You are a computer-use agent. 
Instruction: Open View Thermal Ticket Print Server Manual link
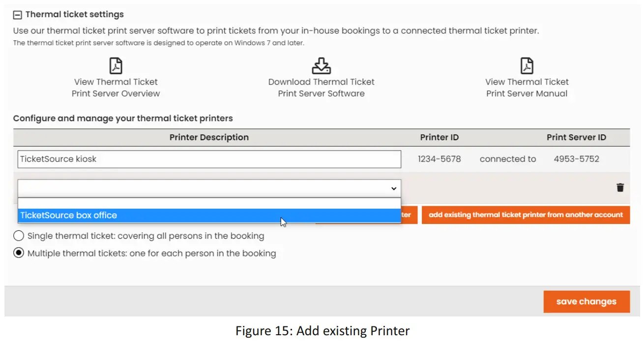pyautogui.click(x=527, y=88)
